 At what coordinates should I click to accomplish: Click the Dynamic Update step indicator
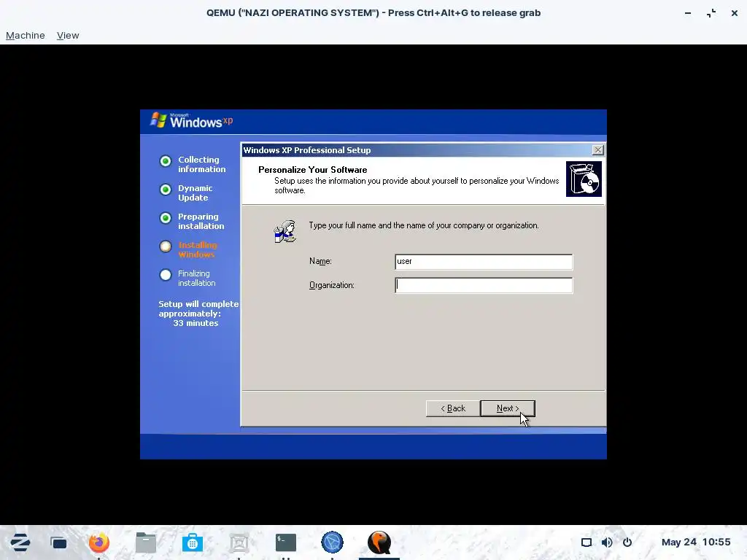click(x=166, y=190)
